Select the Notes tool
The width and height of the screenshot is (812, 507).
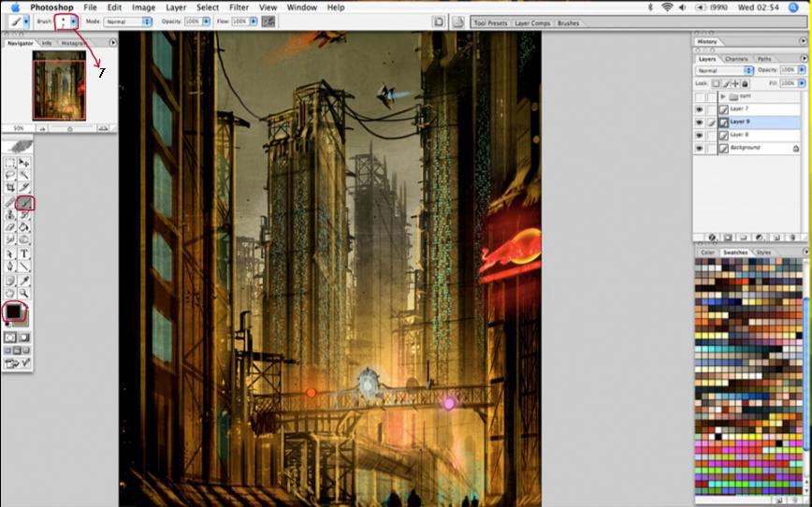[x=10, y=282]
